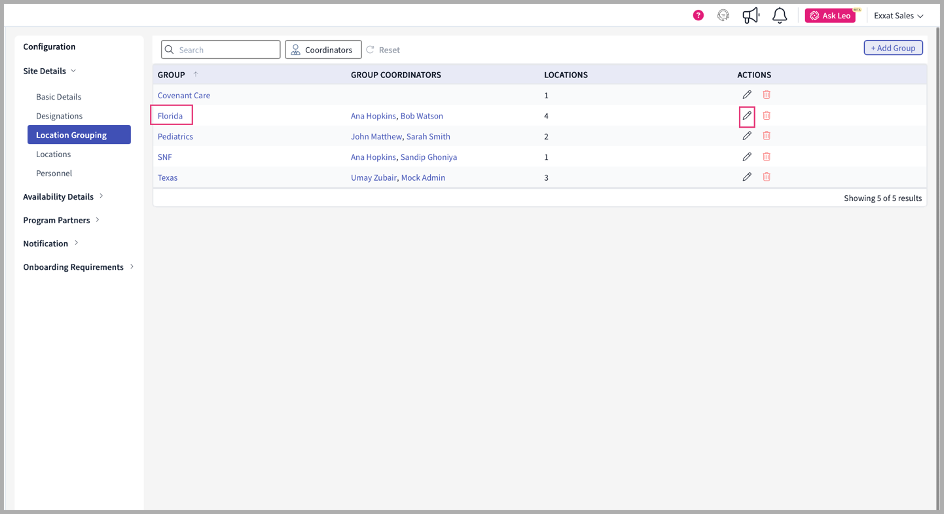Open the notifications bell icon
944x514 pixels.
coord(779,16)
